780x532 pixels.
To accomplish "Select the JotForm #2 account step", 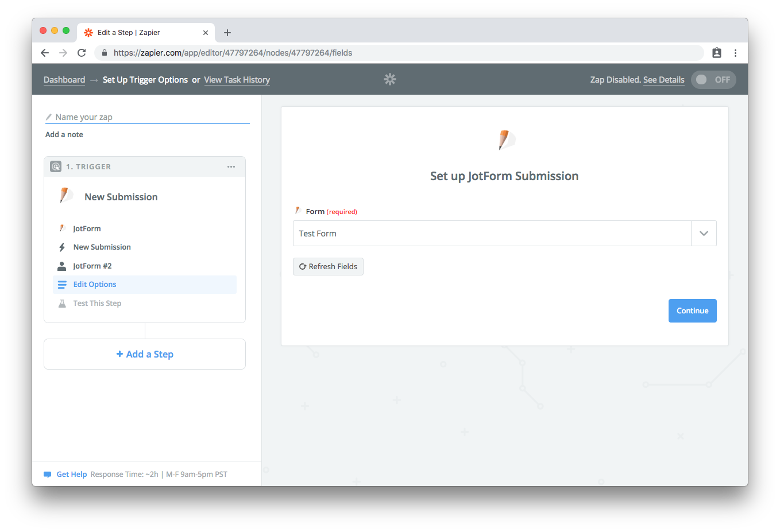I will pyautogui.click(x=145, y=266).
